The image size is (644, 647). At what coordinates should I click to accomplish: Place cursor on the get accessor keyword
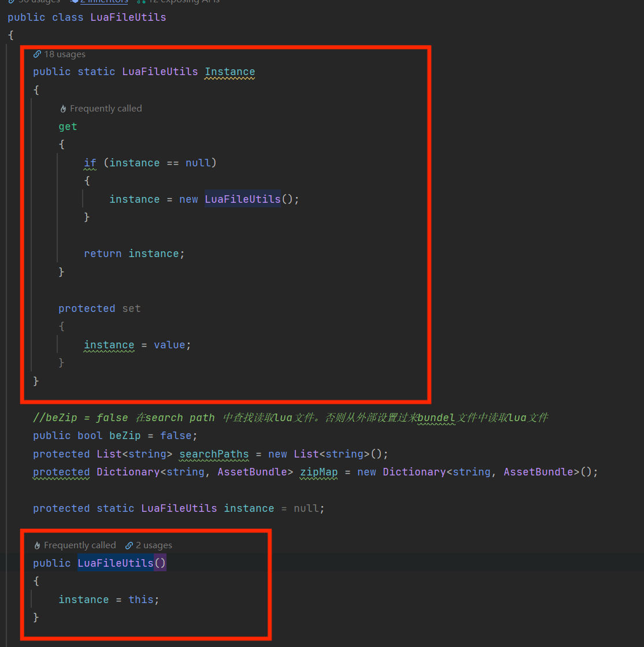point(68,127)
